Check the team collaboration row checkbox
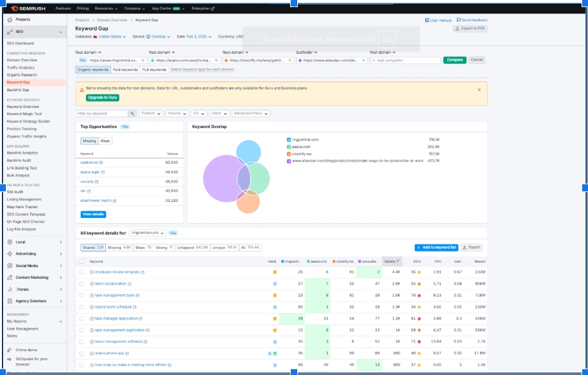The width and height of the screenshot is (588, 375). click(82, 284)
